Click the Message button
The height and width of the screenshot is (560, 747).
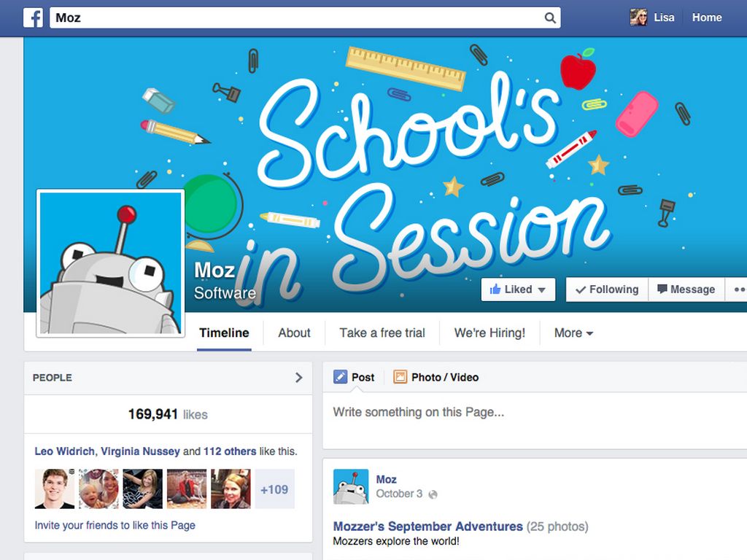(686, 289)
